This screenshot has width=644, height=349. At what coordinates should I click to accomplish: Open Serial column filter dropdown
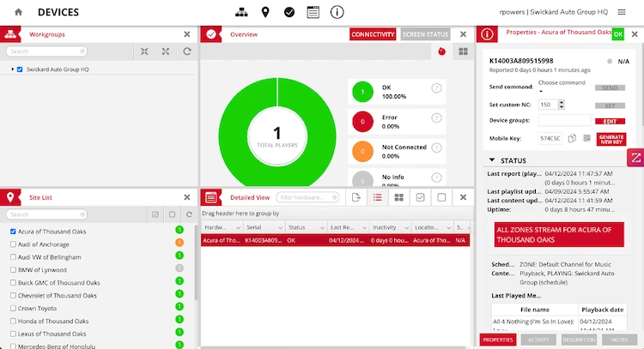tap(280, 227)
